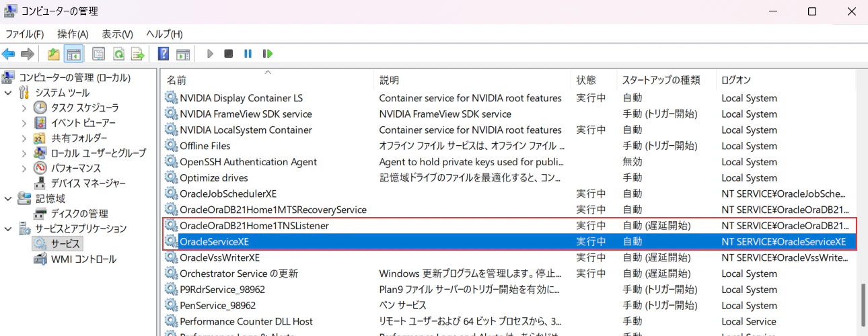Click gear icon of OracleJobSchedulerXE

(172, 194)
